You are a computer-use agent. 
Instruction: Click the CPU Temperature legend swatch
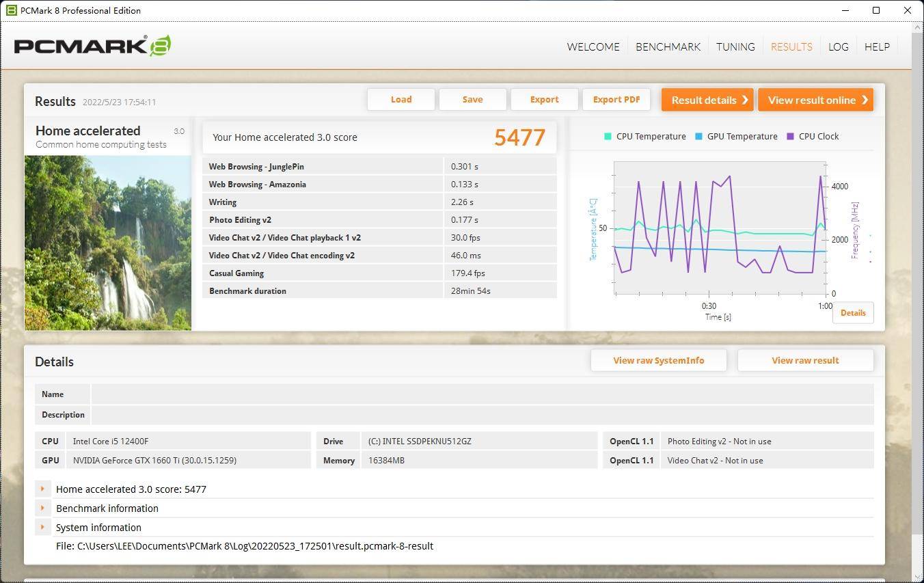coord(608,136)
